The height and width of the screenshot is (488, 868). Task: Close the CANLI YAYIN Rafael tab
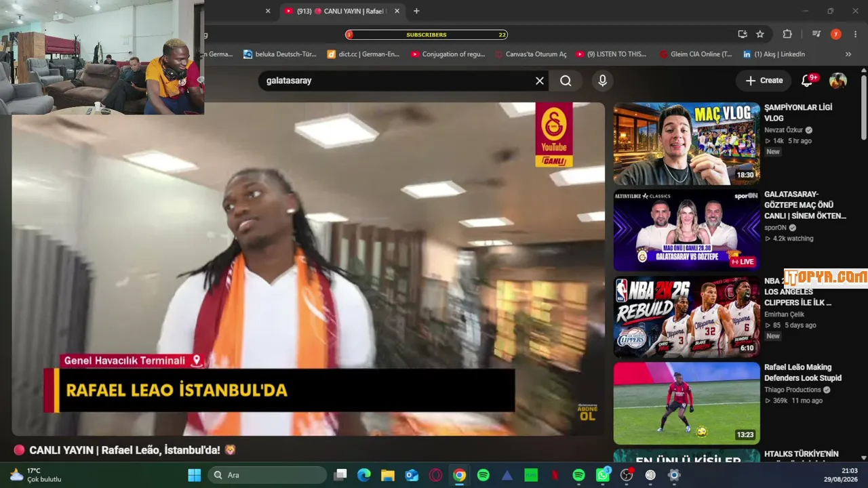pos(397,11)
